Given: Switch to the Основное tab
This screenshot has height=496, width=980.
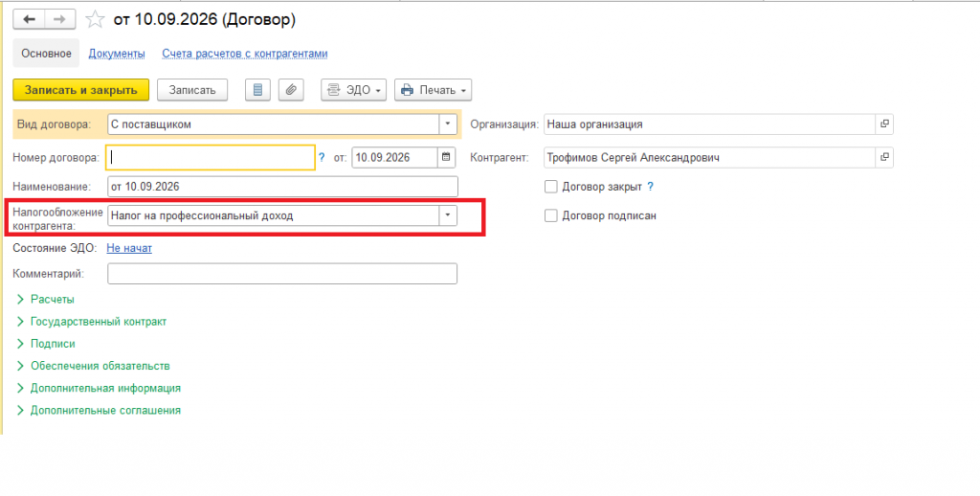Looking at the screenshot, I should (46, 54).
